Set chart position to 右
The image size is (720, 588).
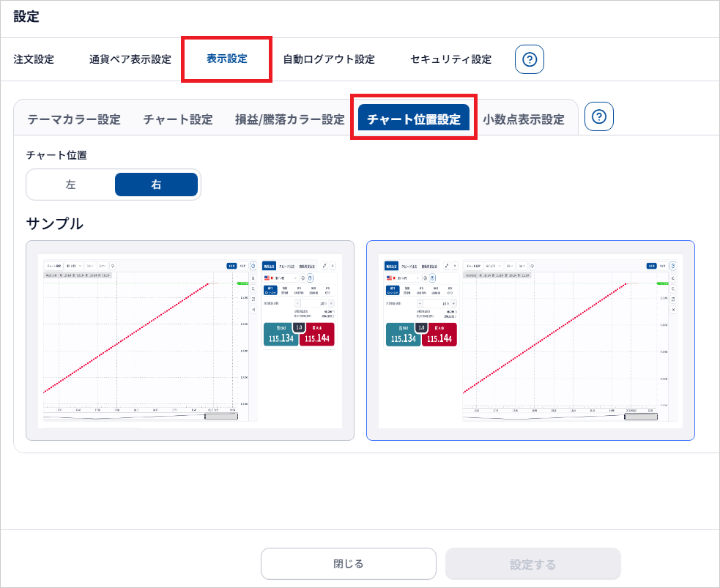coord(156,185)
